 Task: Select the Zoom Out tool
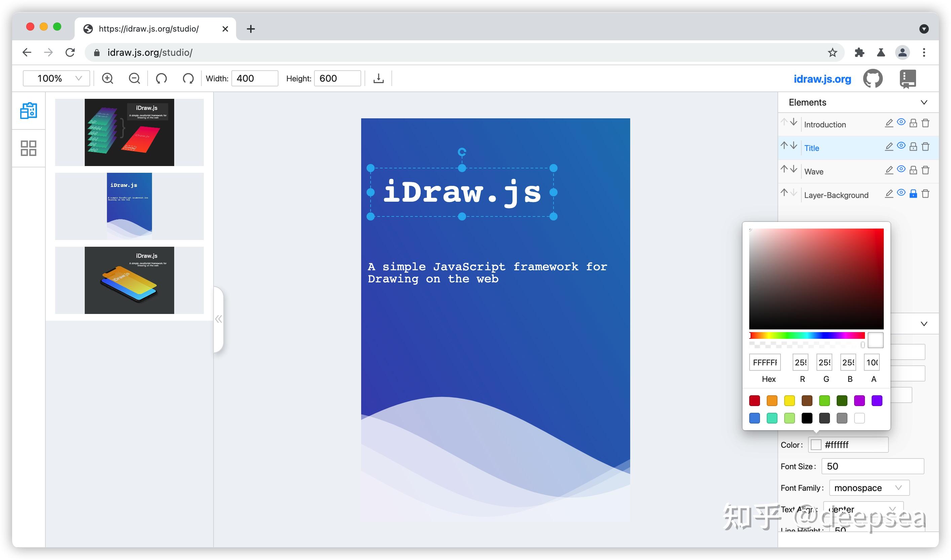(134, 78)
